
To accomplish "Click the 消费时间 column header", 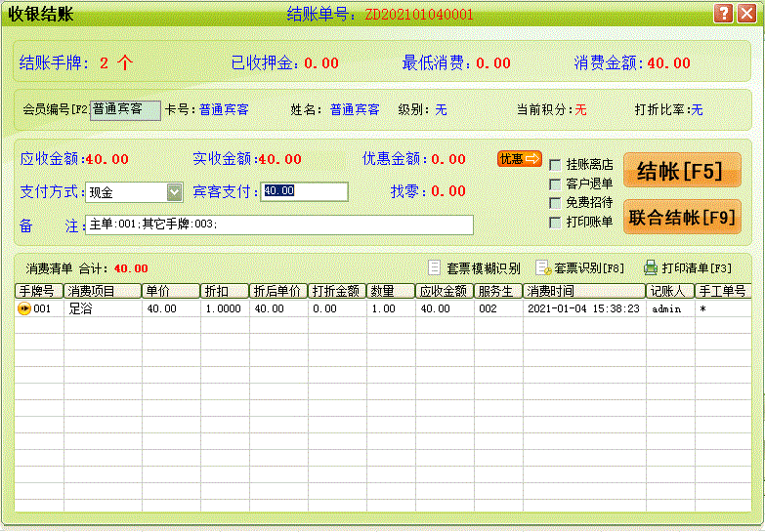I will (583, 291).
